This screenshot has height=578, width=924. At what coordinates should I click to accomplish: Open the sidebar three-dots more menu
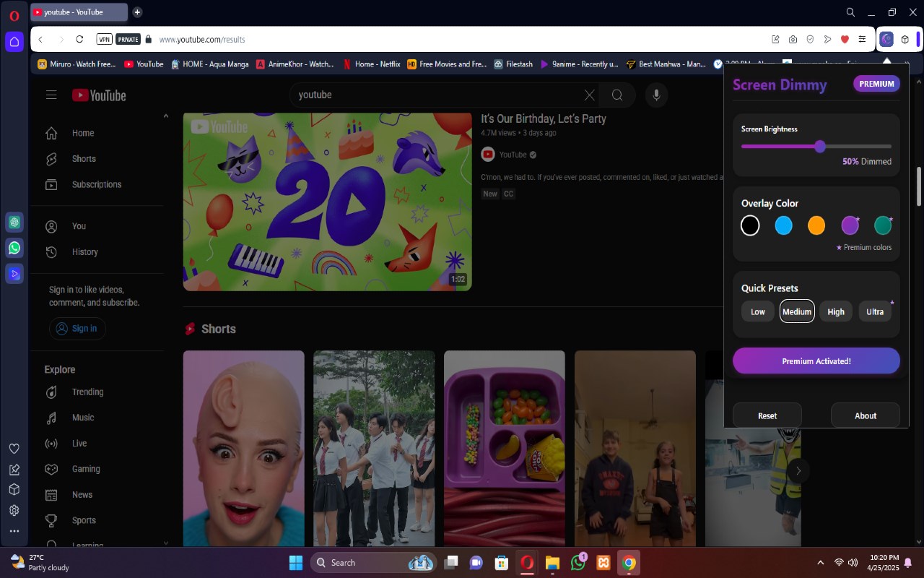tap(14, 531)
